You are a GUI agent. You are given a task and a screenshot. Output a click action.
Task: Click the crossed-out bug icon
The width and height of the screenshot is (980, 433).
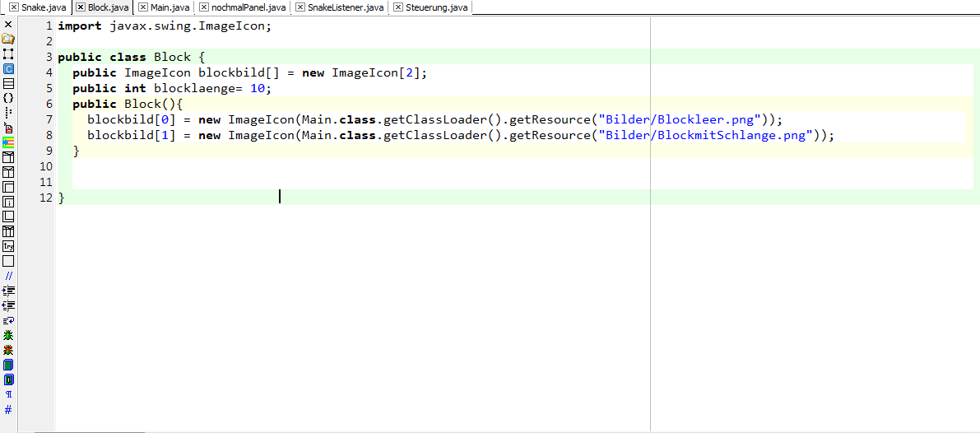pyautogui.click(x=8, y=350)
